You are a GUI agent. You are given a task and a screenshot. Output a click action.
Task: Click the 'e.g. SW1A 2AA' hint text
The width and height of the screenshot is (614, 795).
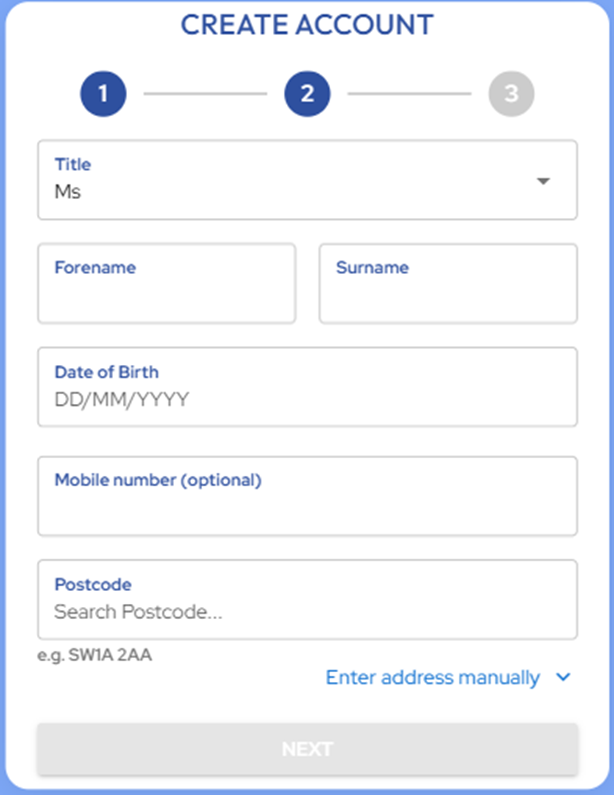(96, 655)
